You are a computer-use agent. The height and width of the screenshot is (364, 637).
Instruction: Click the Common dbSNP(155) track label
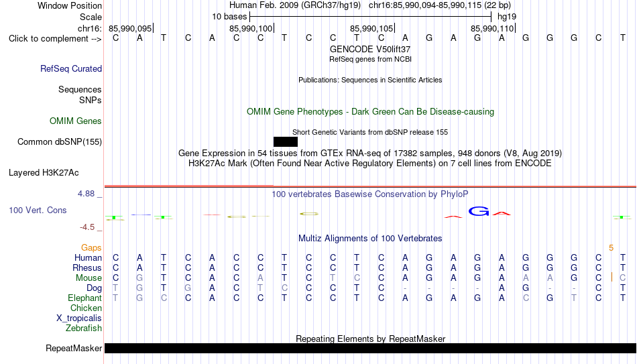[59, 142]
